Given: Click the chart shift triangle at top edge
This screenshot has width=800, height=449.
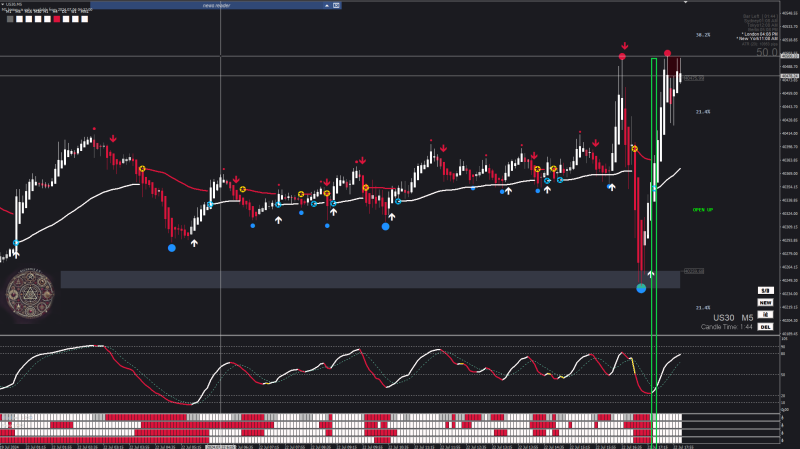Looking at the screenshot, I should coord(685,2).
